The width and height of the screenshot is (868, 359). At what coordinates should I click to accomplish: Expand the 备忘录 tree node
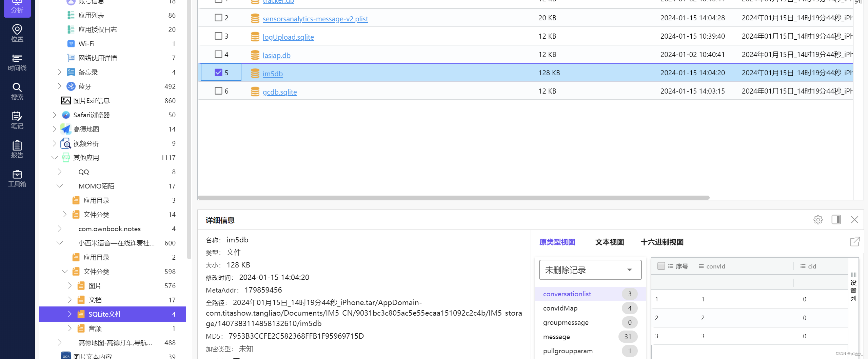pos(60,72)
